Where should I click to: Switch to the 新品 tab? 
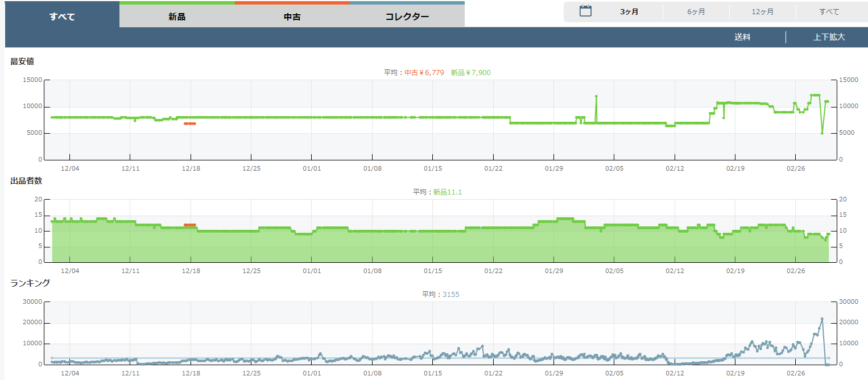[x=177, y=16]
